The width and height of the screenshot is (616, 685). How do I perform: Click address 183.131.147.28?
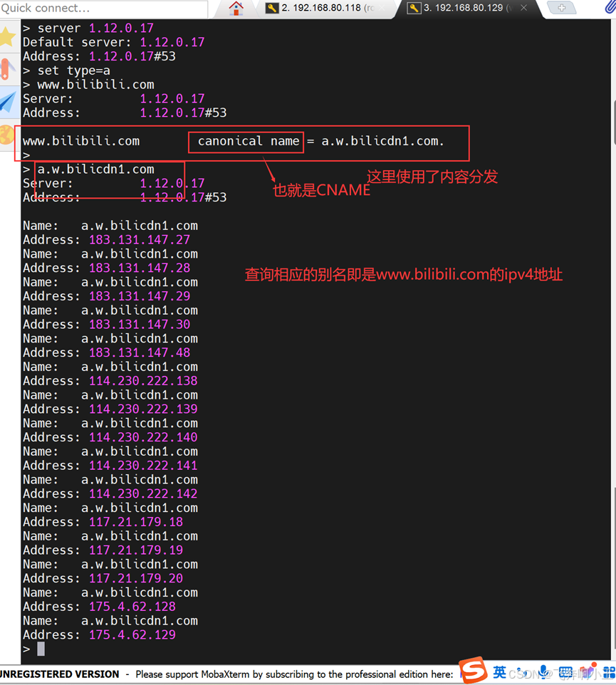140,268
